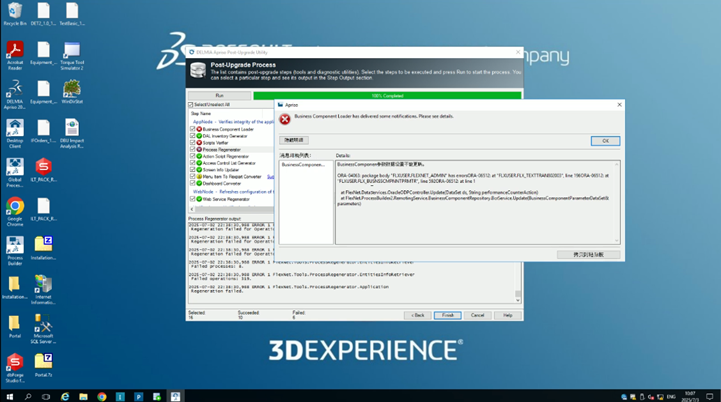Viewport: 721px width, 402px height.
Task: Open the Google Chrome desktop shortcut
Action: coord(15,212)
